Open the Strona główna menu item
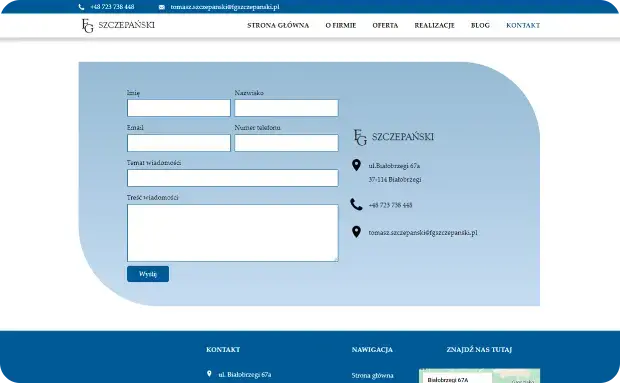Viewport: 620px width, 383px height. [x=278, y=25]
